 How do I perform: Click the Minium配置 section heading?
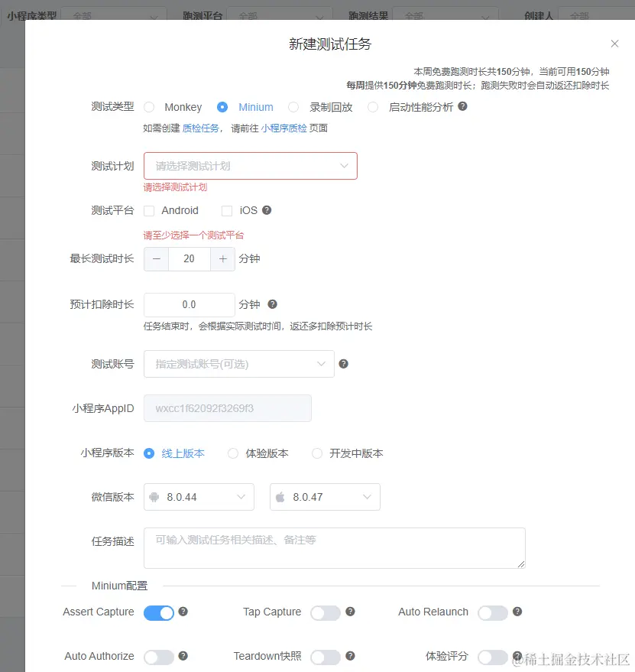point(119,586)
